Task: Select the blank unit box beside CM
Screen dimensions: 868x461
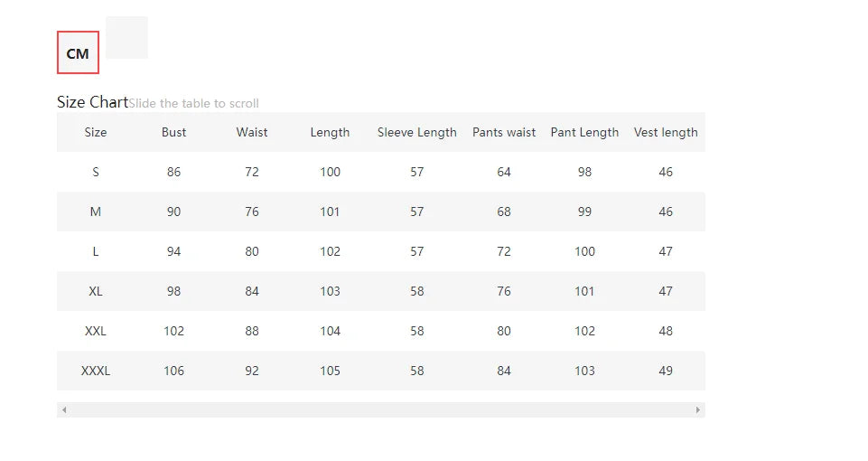Action: 126,38
